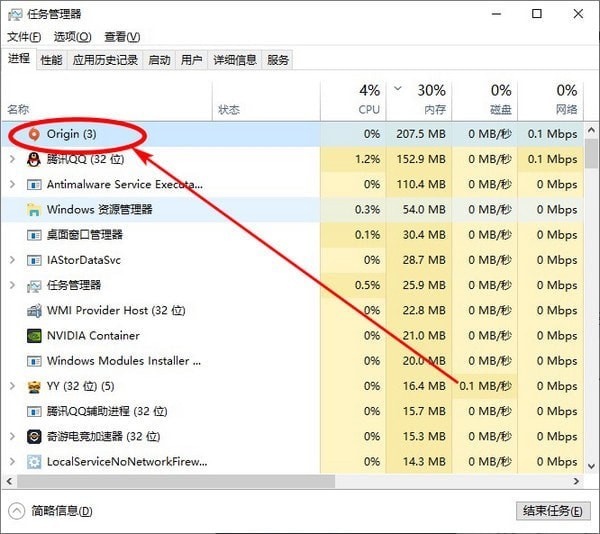The height and width of the screenshot is (534, 600).
Task: Select the NVIDIA Container row name
Action: tap(93, 336)
